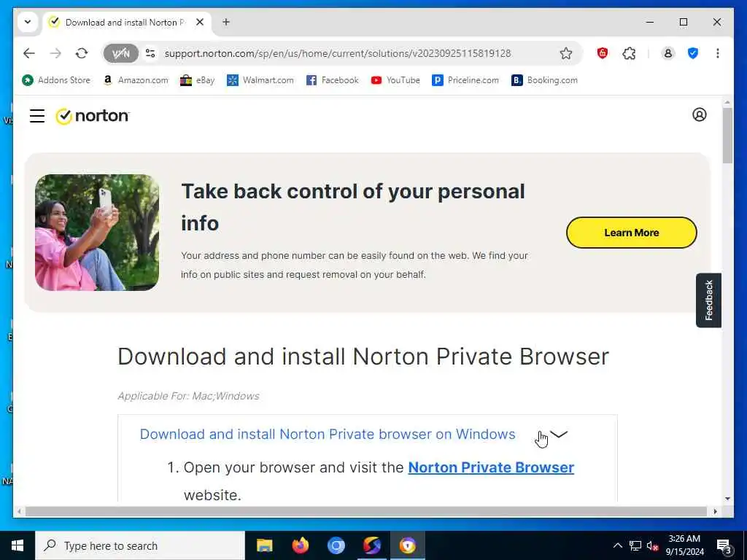Open Norton account user icon
Viewport: 747px width, 560px height.
click(x=699, y=114)
